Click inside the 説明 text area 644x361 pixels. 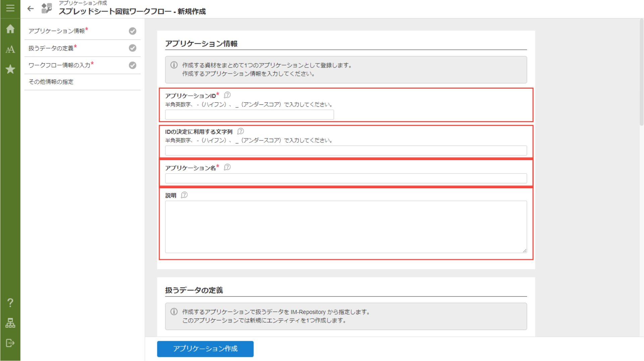pyautogui.click(x=346, y=227)
